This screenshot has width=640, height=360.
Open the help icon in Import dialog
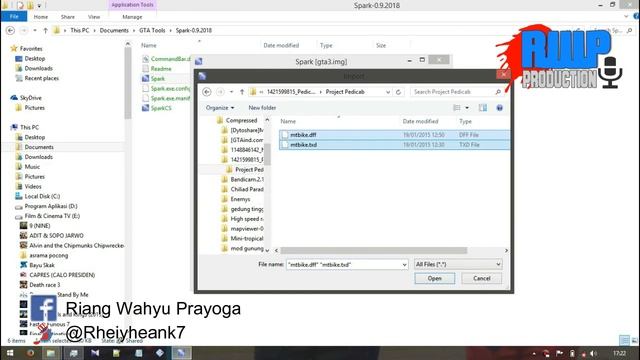499,108
